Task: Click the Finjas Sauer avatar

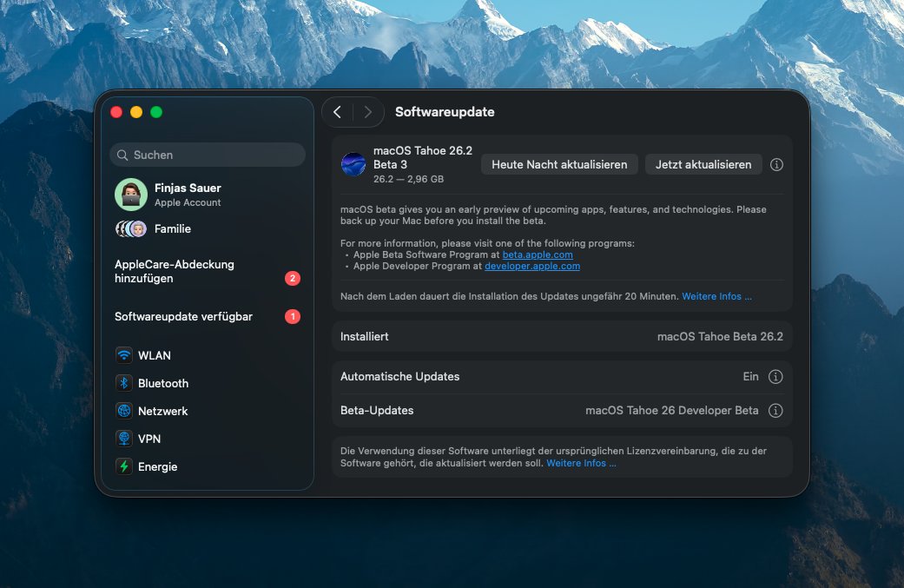Action: pyautogui.click(x=131, y=195)
